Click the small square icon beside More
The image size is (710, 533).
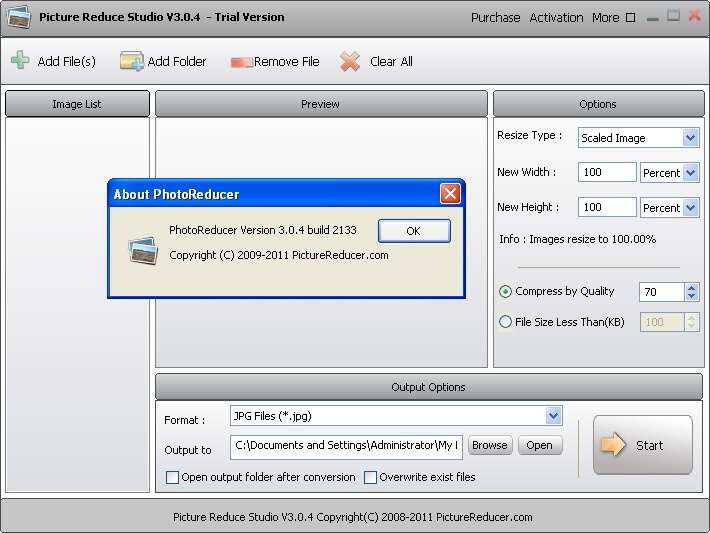pos(630,18)
